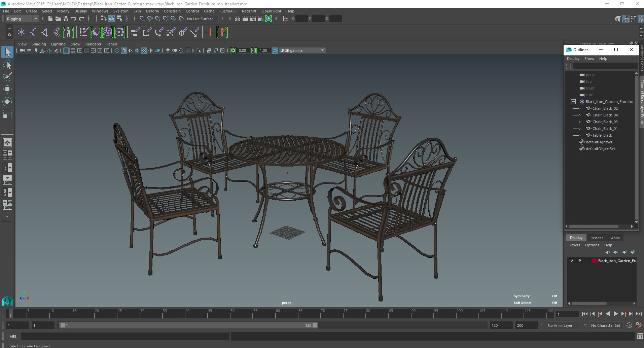This screenshot has height=348, width=644.
Task: Activate the Paint Selection tool
Action: tap(7, 77)
